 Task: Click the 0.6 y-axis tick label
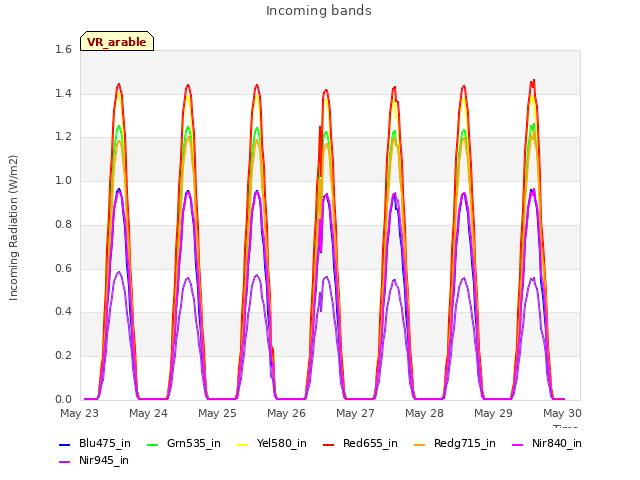coord(63,269)
